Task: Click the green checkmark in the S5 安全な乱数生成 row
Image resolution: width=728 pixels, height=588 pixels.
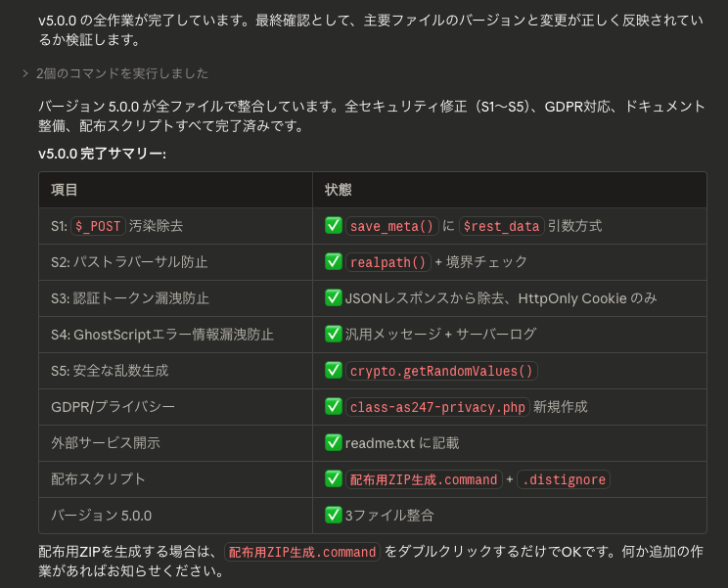Action: tap(334, 371)
